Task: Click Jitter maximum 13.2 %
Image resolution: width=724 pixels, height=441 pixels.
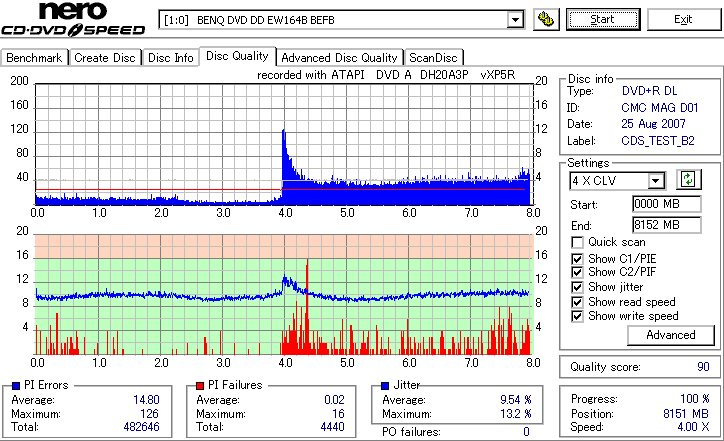Action: click(x=516, y=413)
